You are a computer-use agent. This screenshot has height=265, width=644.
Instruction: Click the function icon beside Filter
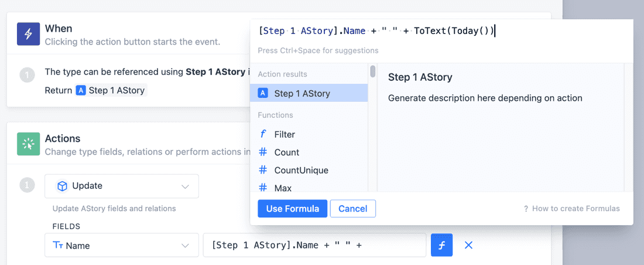click(263, 134)
